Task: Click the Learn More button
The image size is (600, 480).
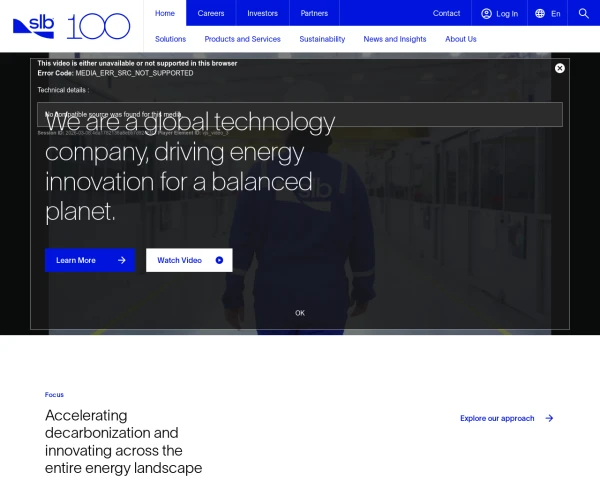Action: click(x=90, y=260)
